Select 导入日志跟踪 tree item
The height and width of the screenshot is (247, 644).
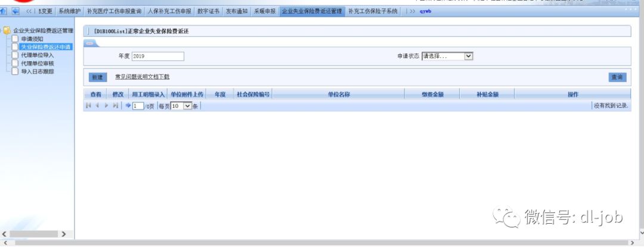click(x=38, y=71)
